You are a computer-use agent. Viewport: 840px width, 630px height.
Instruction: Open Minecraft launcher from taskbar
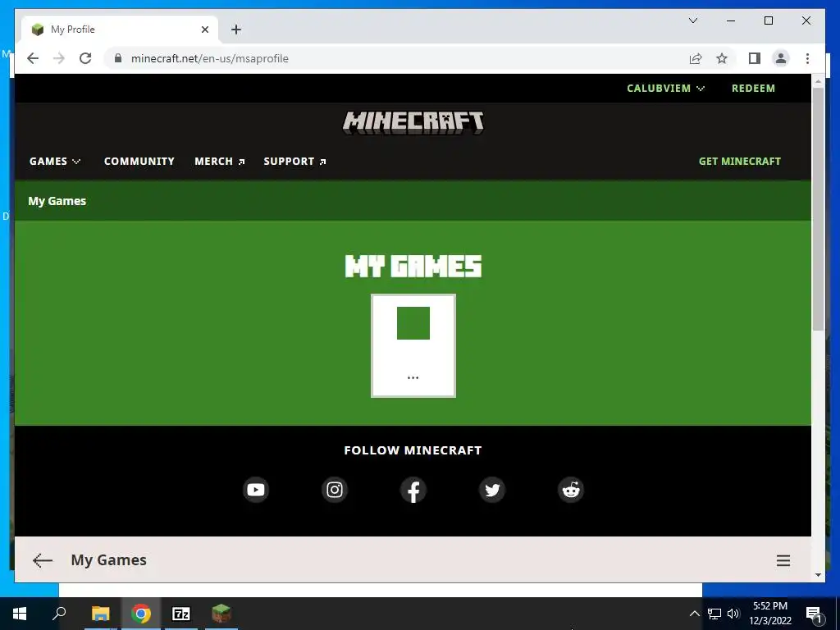(x=221, y=614)
